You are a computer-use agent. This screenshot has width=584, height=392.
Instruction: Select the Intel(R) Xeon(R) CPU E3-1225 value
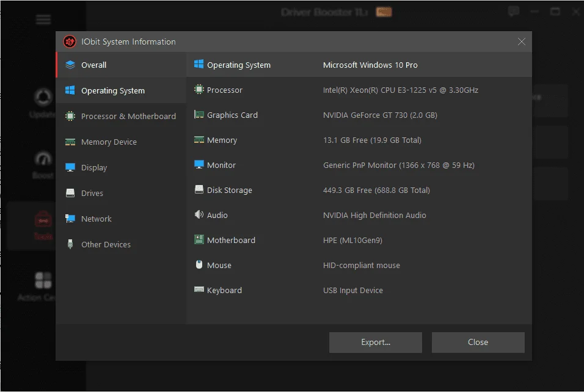point(400,90)
